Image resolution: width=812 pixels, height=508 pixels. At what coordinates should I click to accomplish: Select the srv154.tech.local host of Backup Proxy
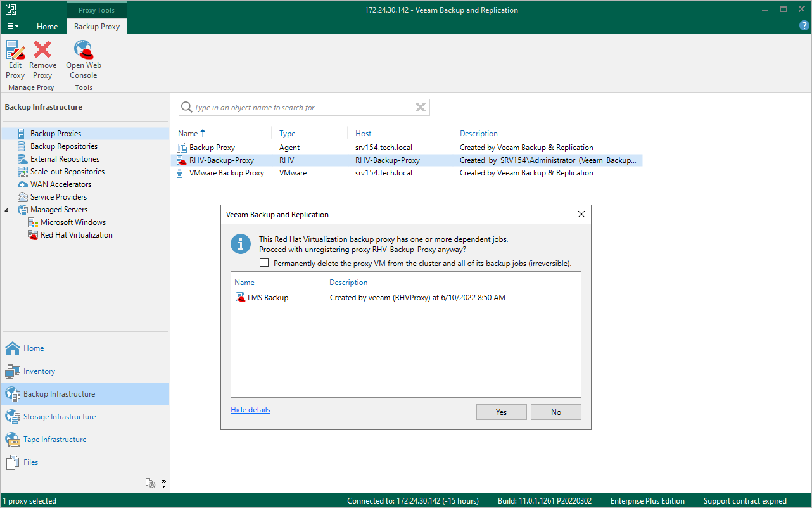point(384,148)
